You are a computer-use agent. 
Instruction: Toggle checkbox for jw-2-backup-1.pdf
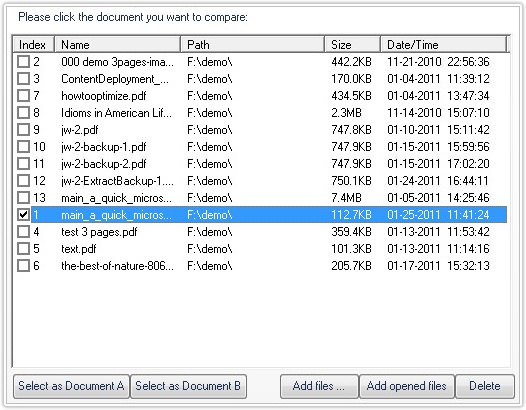pos(23,147)
